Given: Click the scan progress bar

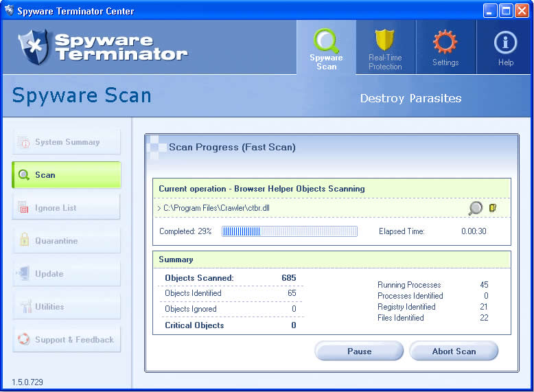Looking at the screenshot, I should [290, 231].
